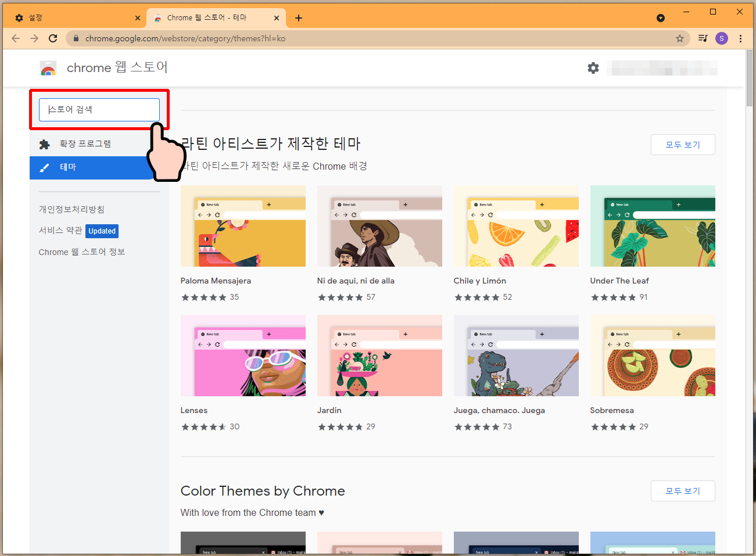Close the 설정 tab

pyautogui.click(x=138, y=18)
